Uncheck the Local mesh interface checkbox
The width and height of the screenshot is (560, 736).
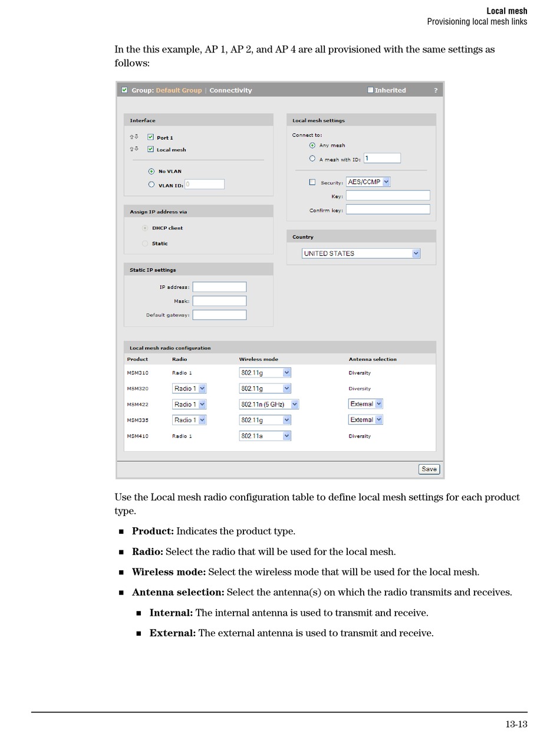click(x=150, y=149)
